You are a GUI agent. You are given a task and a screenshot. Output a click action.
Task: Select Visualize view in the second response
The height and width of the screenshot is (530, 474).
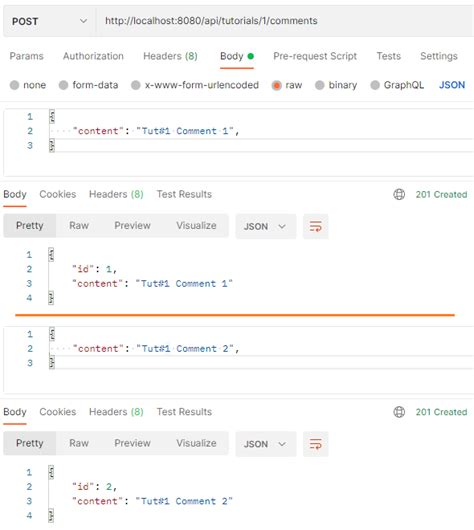tap(196, 443)
